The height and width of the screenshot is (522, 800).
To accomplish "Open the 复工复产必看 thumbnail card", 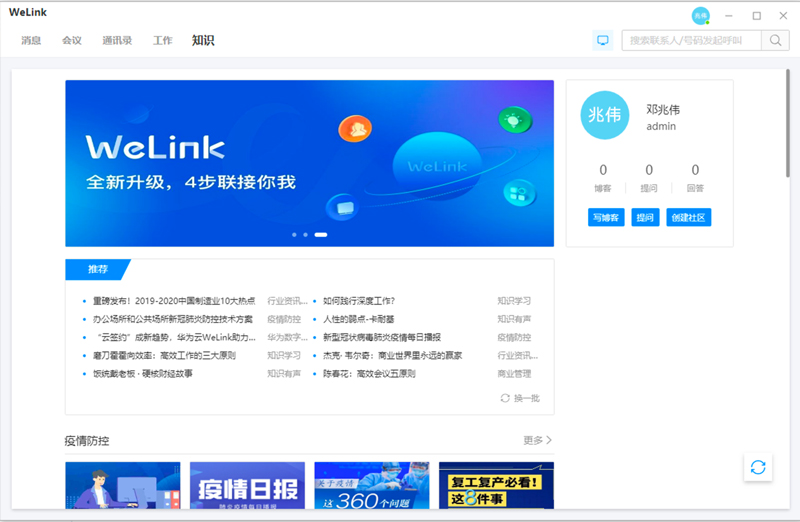I will point(496,485).
